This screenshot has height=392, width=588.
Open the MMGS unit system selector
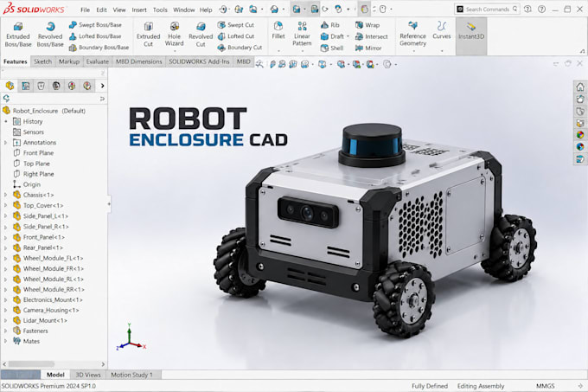(546, 386)
